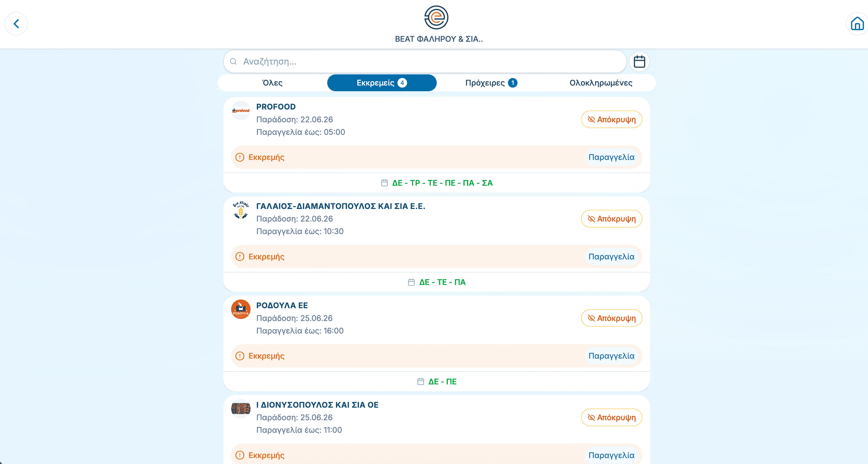Open the Ολοκληρωμένες tab
868x464 pixels.
click(601, 83)
